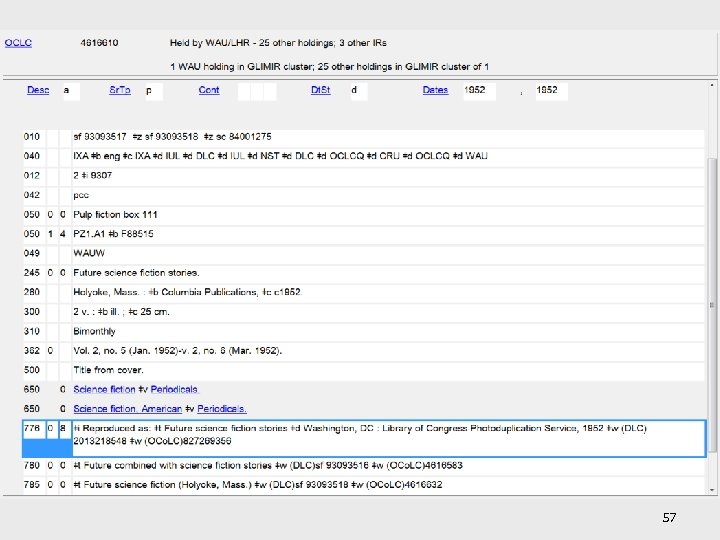Click the 362 first indicator '0'
Image resolution: width=720 pixels, height=540 pixels.
tap(50, 351)
